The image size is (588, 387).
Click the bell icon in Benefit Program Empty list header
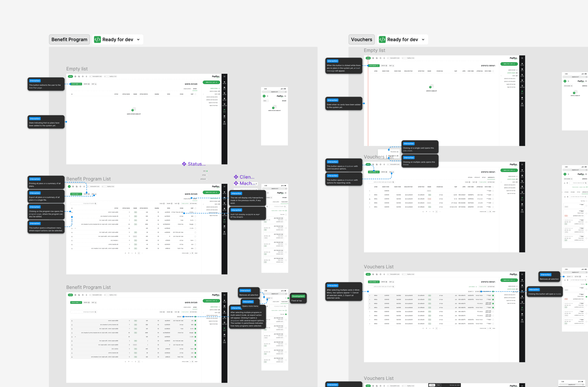coord(86,77)
